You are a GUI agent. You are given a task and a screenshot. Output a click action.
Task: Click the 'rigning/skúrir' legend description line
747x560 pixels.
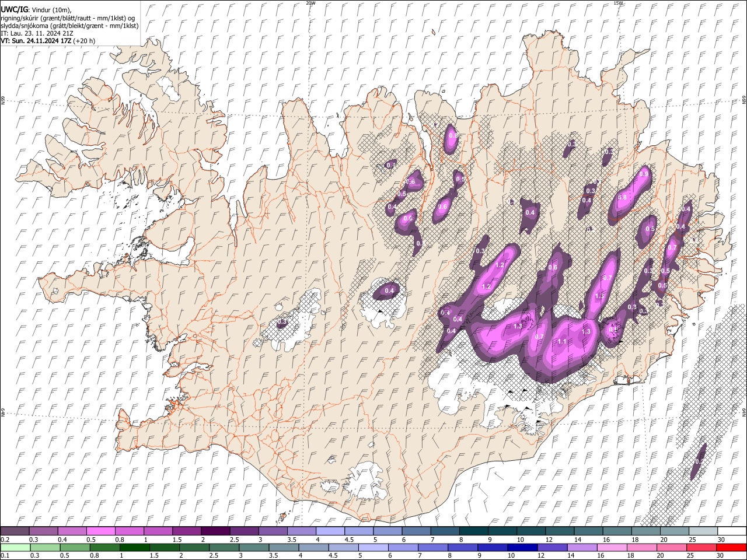pyautogui.click(x=68, y=18)
